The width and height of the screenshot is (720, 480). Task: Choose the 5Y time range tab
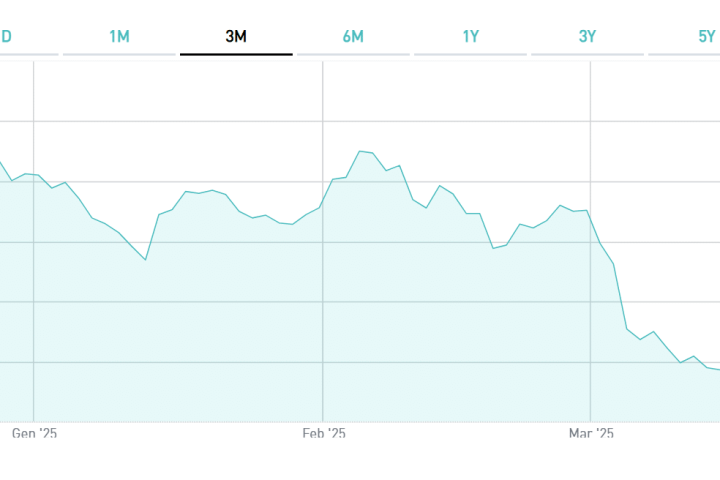click(x=706, y=37)
